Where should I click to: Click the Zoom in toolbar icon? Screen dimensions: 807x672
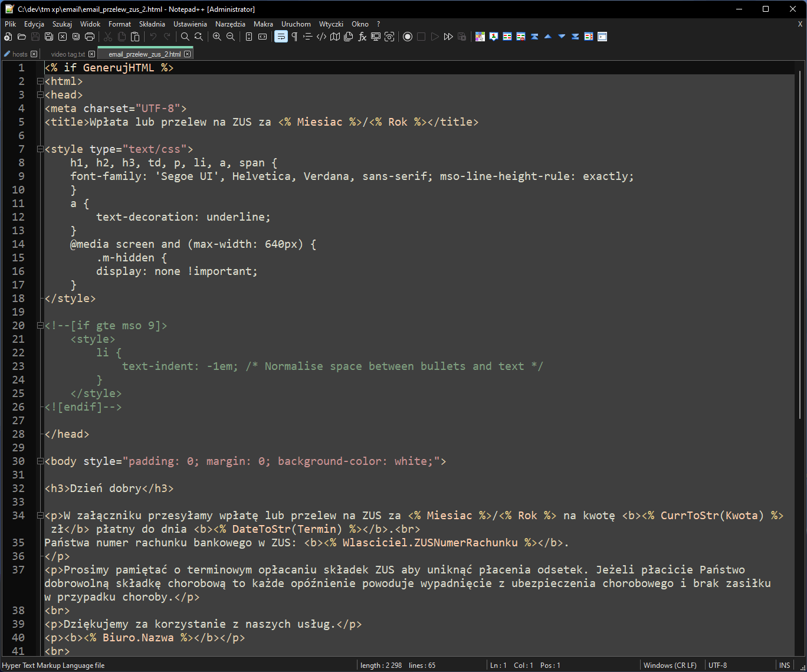pyautogui.click(x=217, y=37)
